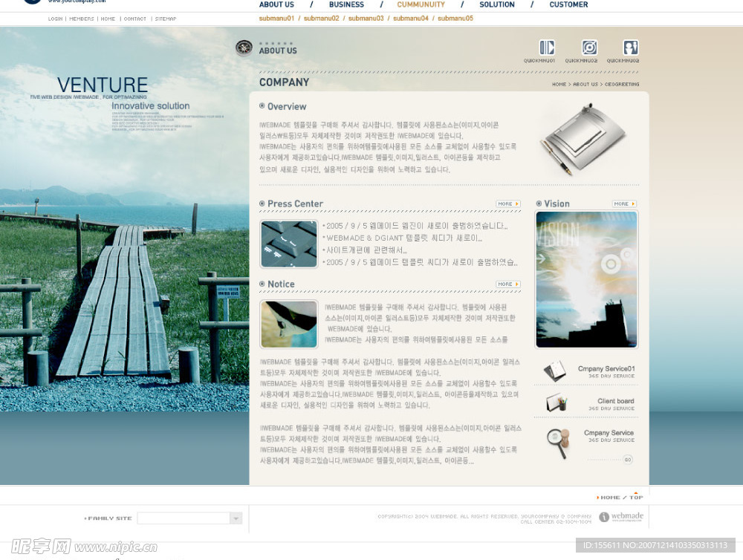743x560 pixels.
Task: Click the Cmpany Service01 link text
Action: tap(606, 368)
